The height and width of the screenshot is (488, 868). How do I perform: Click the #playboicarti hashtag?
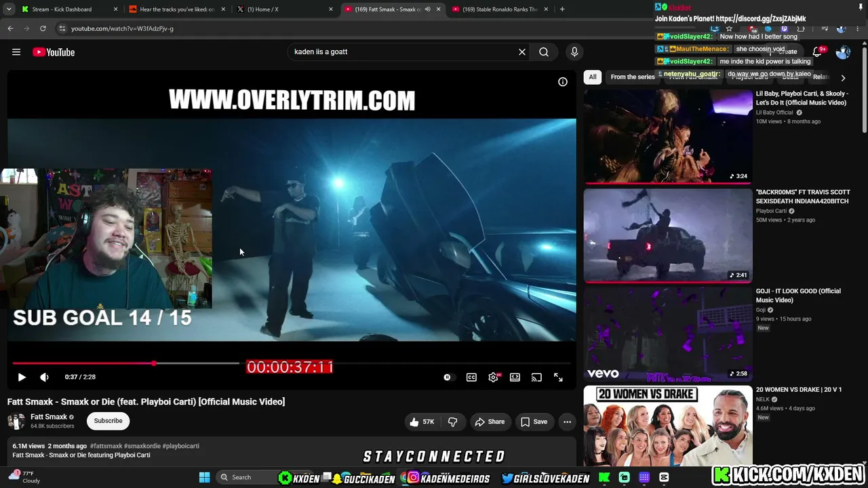181,446
